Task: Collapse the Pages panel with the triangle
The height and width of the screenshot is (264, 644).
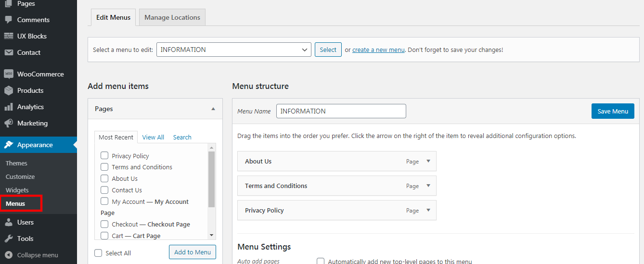Action: [213, 109]
